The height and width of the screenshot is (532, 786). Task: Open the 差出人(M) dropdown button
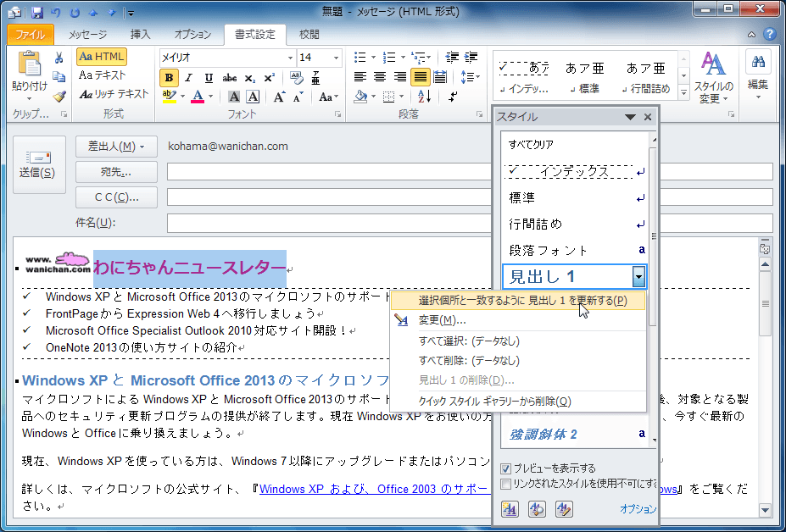click(x=116, y=147)
